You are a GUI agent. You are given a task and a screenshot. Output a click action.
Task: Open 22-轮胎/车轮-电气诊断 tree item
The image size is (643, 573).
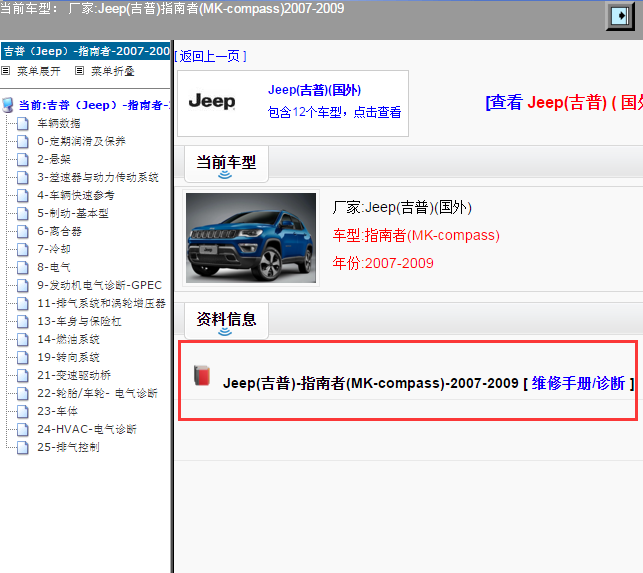[x=97, y=393]
